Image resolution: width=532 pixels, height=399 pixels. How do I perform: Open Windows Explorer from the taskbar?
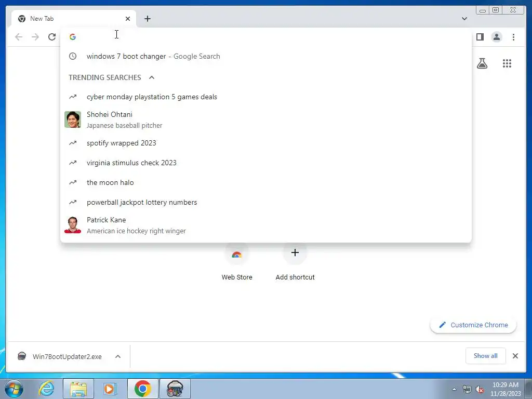click(78, 389)
